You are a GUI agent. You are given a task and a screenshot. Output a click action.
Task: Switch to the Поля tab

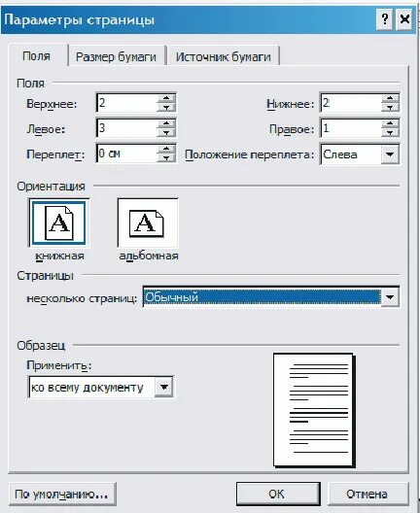tap(37, 56)
